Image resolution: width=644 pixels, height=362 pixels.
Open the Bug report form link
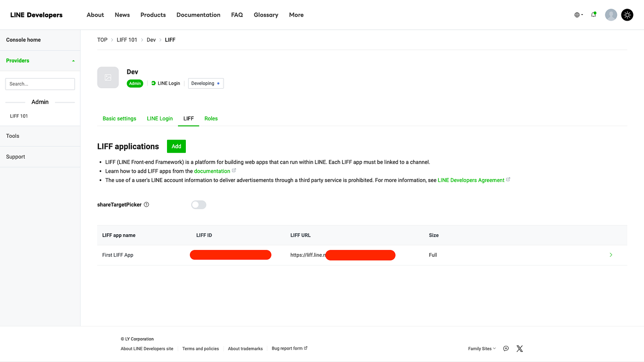pyautogui.click(x=289, y=349)
